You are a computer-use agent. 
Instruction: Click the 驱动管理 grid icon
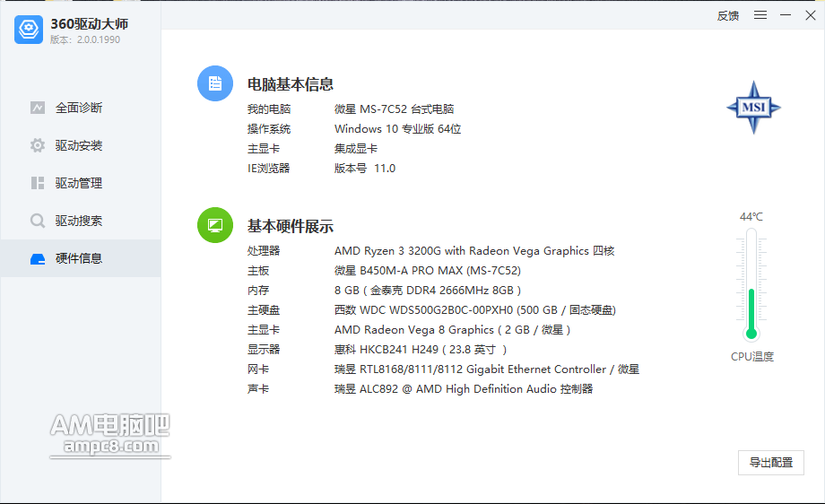pos(38,183)
